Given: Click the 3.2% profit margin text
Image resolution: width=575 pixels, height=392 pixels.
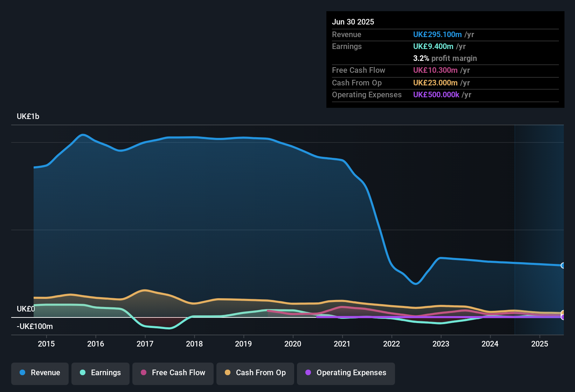Looking at the screenshot, I should click(445, 58).
